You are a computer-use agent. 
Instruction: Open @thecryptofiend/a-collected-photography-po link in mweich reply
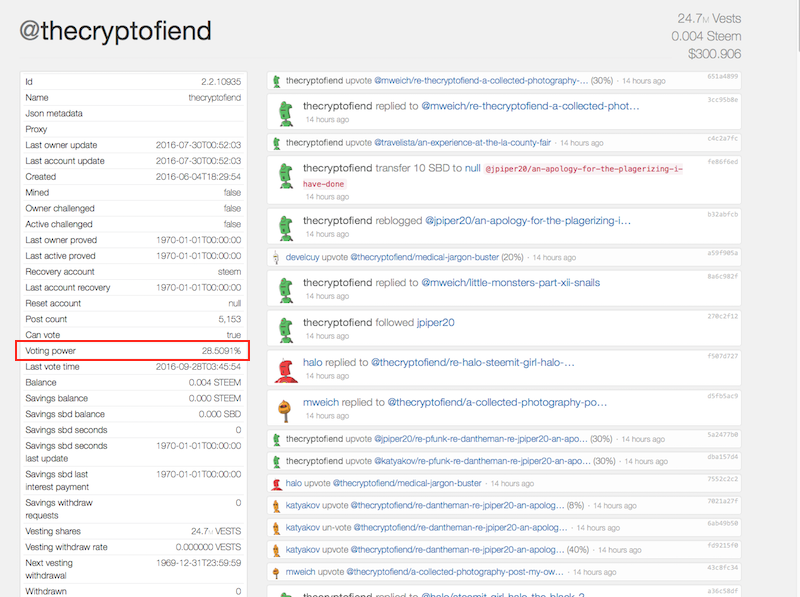tap(497, 402)
